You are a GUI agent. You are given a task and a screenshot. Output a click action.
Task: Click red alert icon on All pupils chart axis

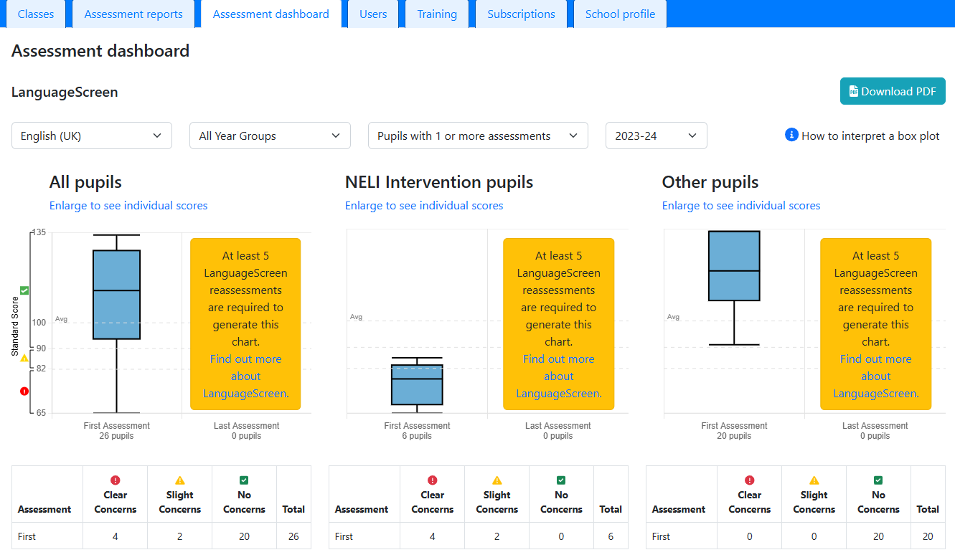click(x=24, y=391)
